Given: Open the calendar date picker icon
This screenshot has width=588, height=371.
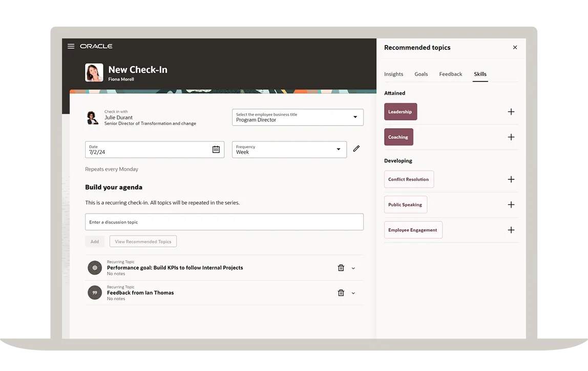Looking at the screenshot, I should tap(216, 149).
